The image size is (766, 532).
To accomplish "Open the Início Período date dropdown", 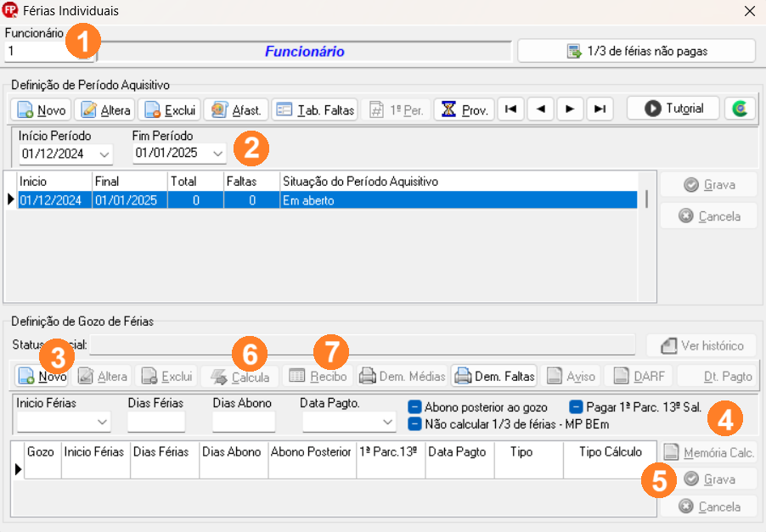I will point(104,154).
